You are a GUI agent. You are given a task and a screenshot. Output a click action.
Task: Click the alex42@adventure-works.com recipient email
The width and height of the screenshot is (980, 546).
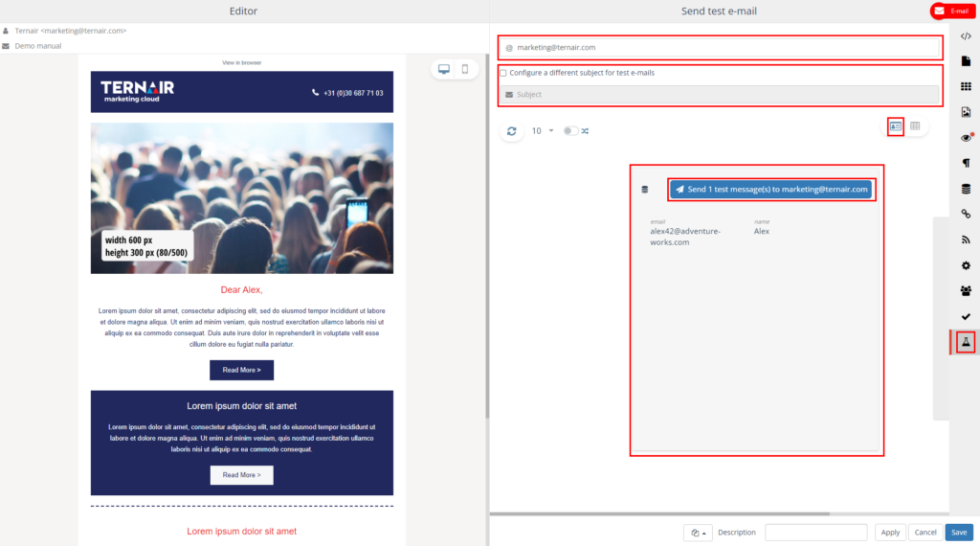(685, 237)
